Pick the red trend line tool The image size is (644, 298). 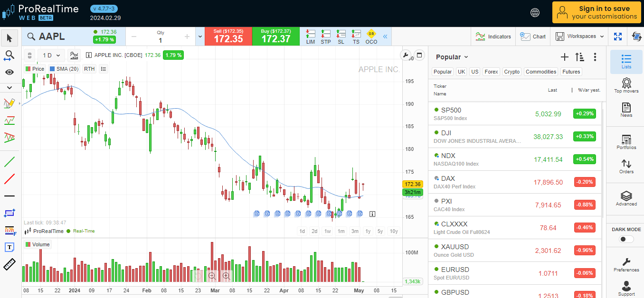coord(9,179)
